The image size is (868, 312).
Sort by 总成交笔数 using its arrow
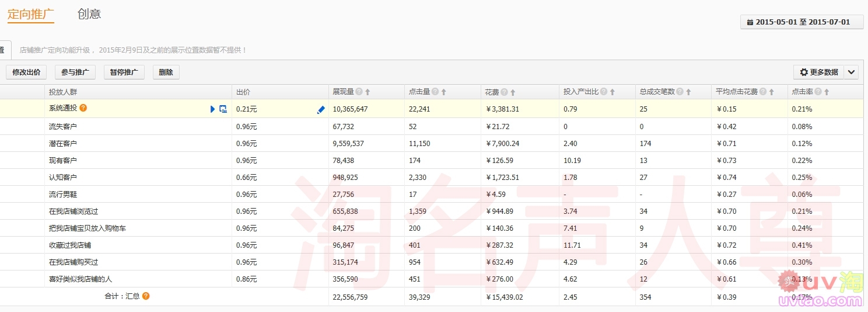pyautogui.click(x=688, y=92)
